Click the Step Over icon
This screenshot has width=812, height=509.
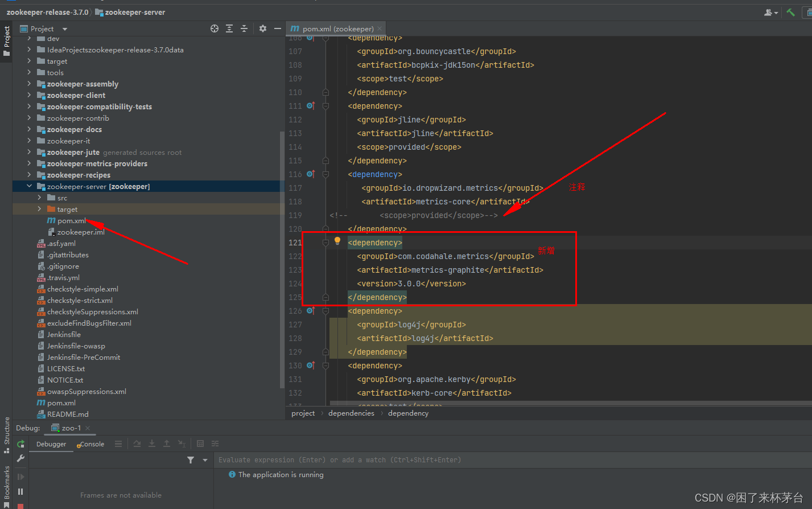(x=137, y=444)
